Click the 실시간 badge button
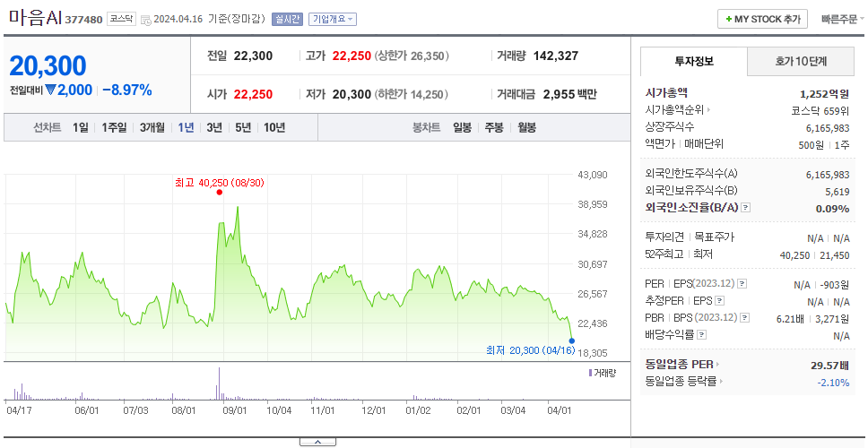This screenshot has width=868, height=448. [x=287, y=19]
